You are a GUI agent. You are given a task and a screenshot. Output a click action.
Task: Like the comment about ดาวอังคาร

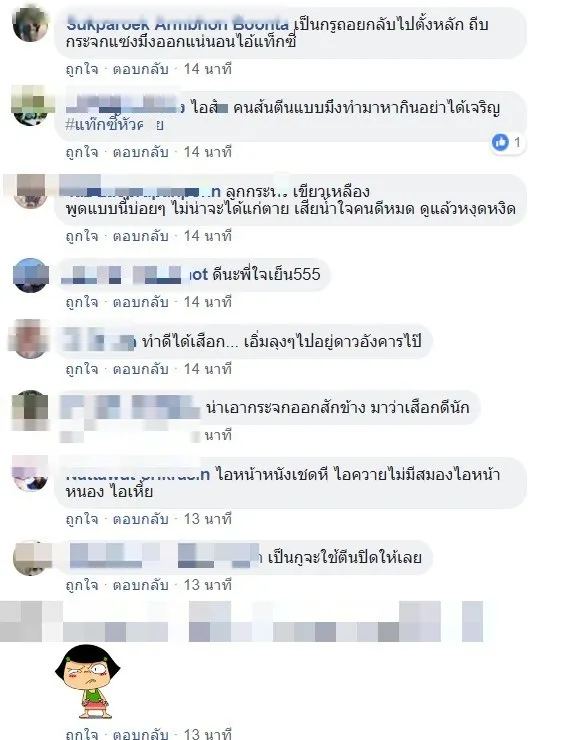[82, 369]
